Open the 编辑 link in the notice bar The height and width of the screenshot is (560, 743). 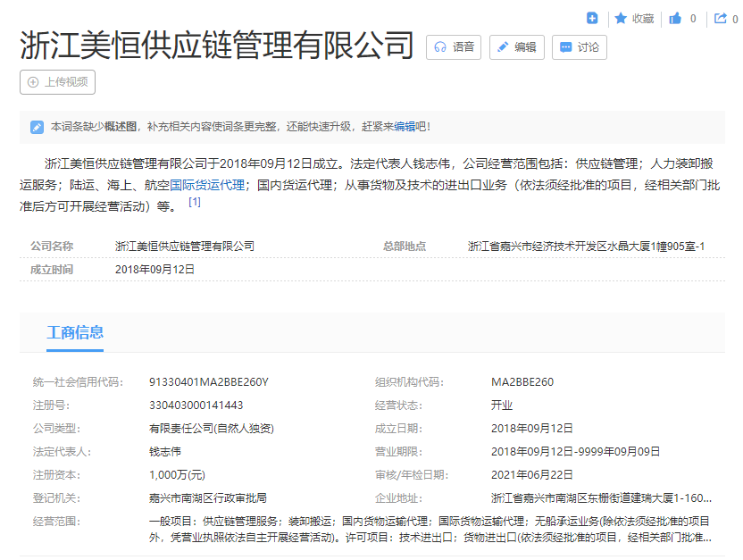[405, 127]
